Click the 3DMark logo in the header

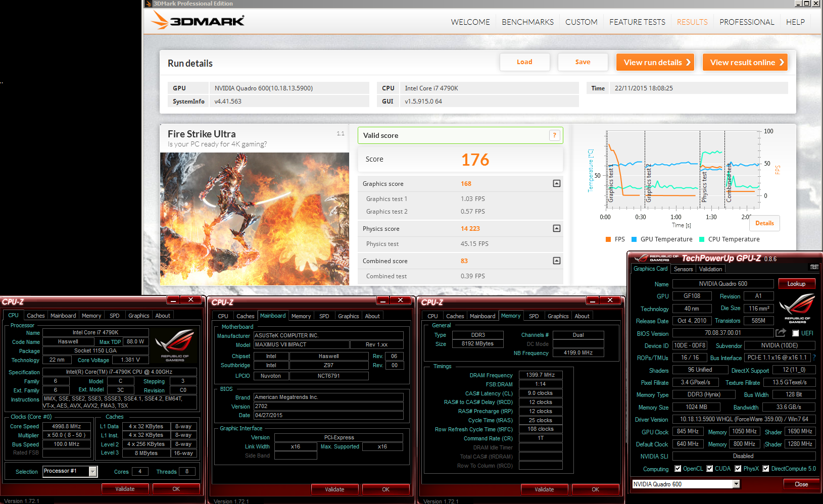[198, 21]
